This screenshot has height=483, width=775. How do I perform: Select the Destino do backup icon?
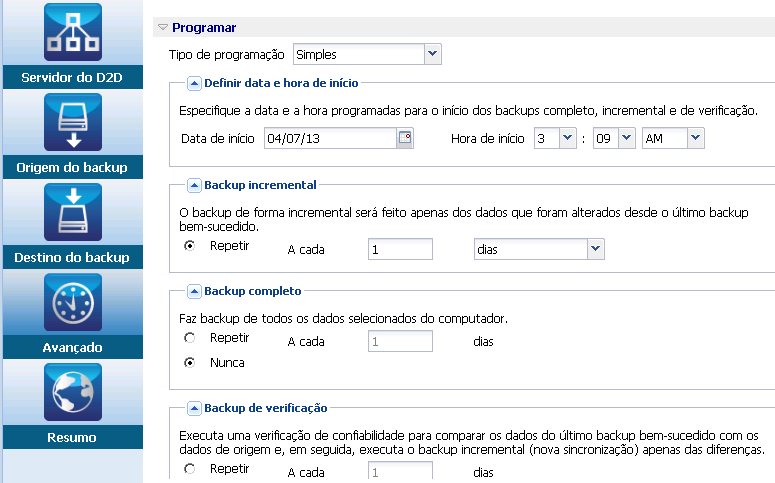[x=73, y=212]
